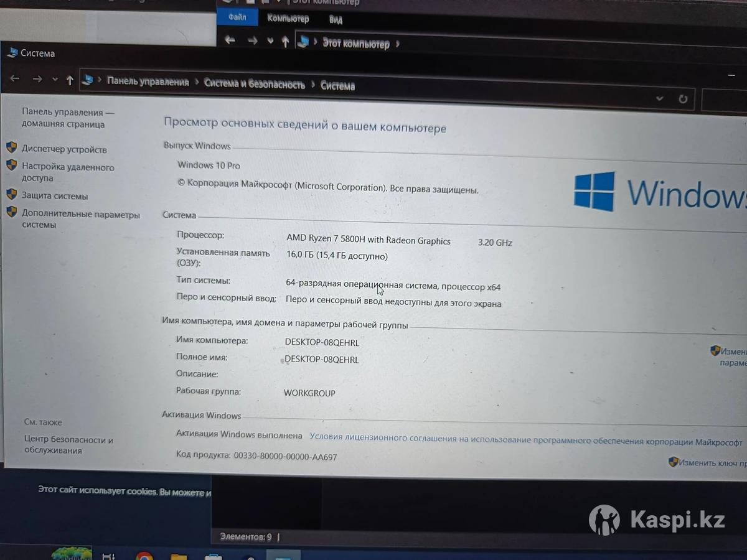Viewport: 747px width, 560px height.
Task: Click Полное имя DESKTOP-08QEHRL value
Action: pos(322,359)
